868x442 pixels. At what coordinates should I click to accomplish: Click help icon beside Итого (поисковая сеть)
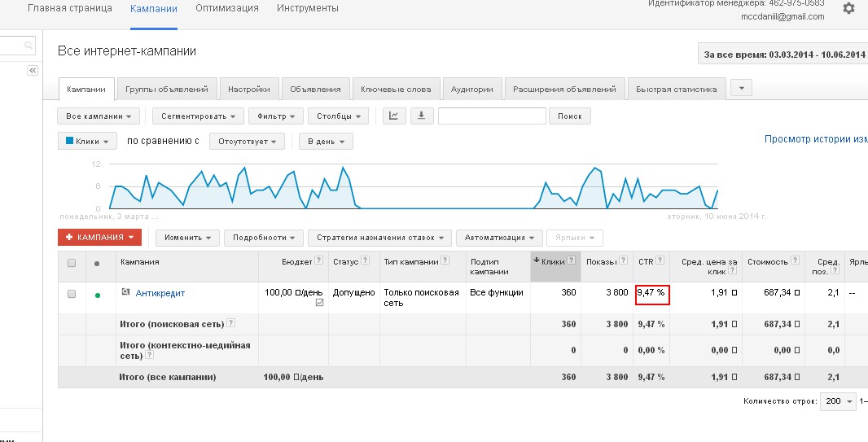pyautogui.click(x=230, y=323)
